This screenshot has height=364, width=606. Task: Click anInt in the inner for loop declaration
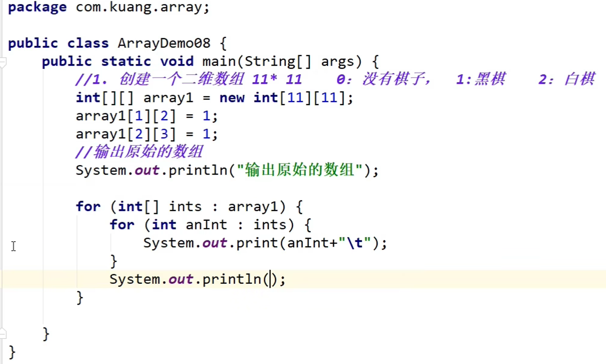point(206,225)
